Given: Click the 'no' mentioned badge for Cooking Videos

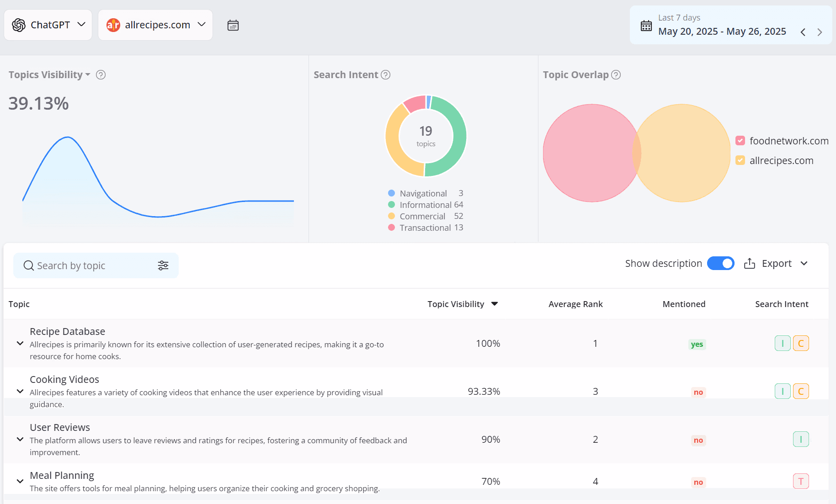Looking at the screenshot, I should coord(698,392).
